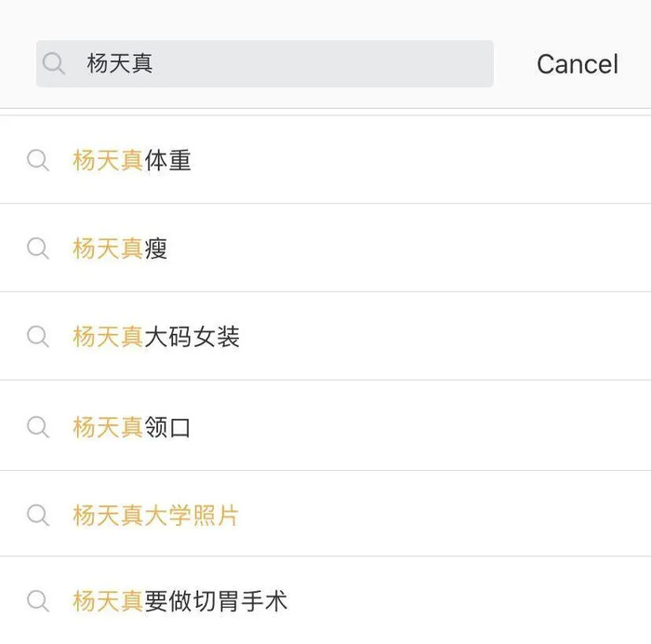The width and height of the screenshot is (651, 644).
Task: Tap the search icon beside 杨天真大学照片
Action: tap(38, 516)
